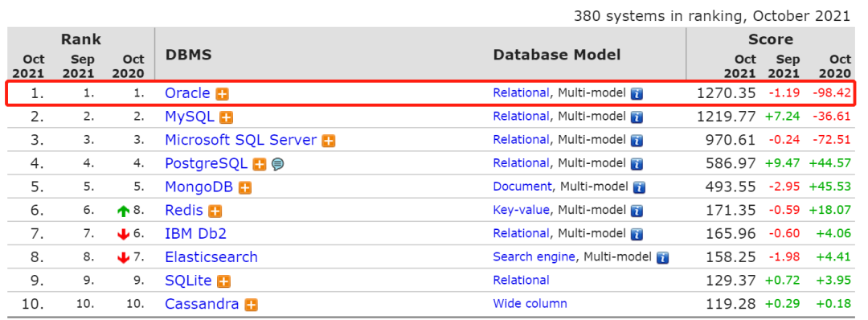Click the blue info icon in Oracle row
868x320 pixels.
637,93
